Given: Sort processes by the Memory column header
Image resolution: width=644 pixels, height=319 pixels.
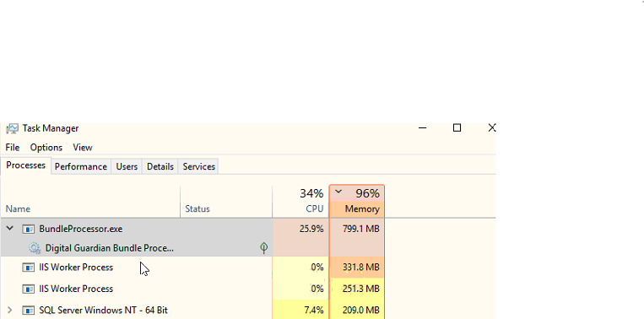Looking at the screenshot, I should click(357, 202).
